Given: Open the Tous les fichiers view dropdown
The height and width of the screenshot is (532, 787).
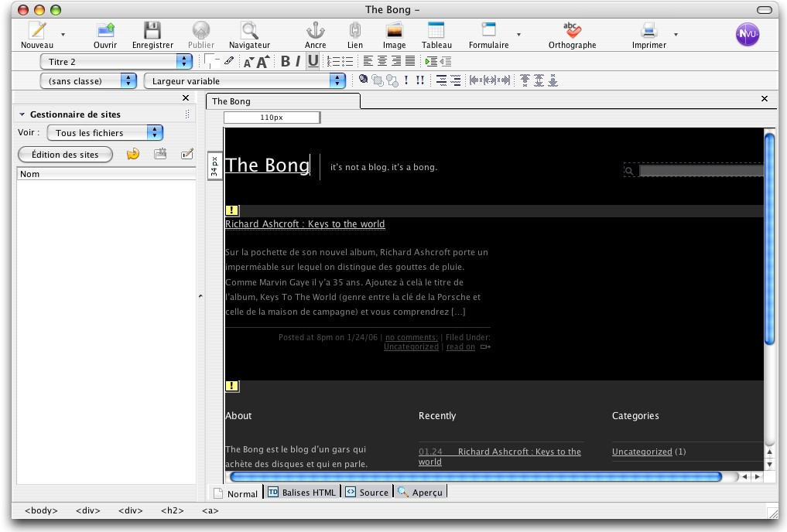Looking at the screenshot, I should [x=105, y=133].
